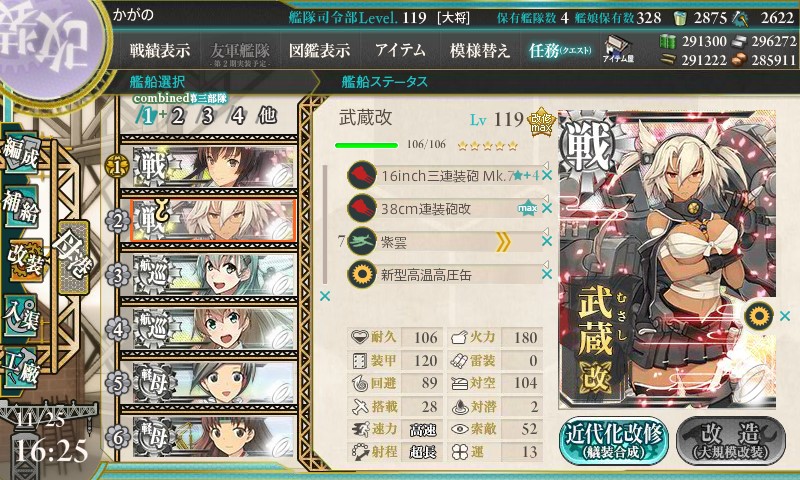
Task: Switch to fleet tab 3
Action: click(x=208, y=116)
